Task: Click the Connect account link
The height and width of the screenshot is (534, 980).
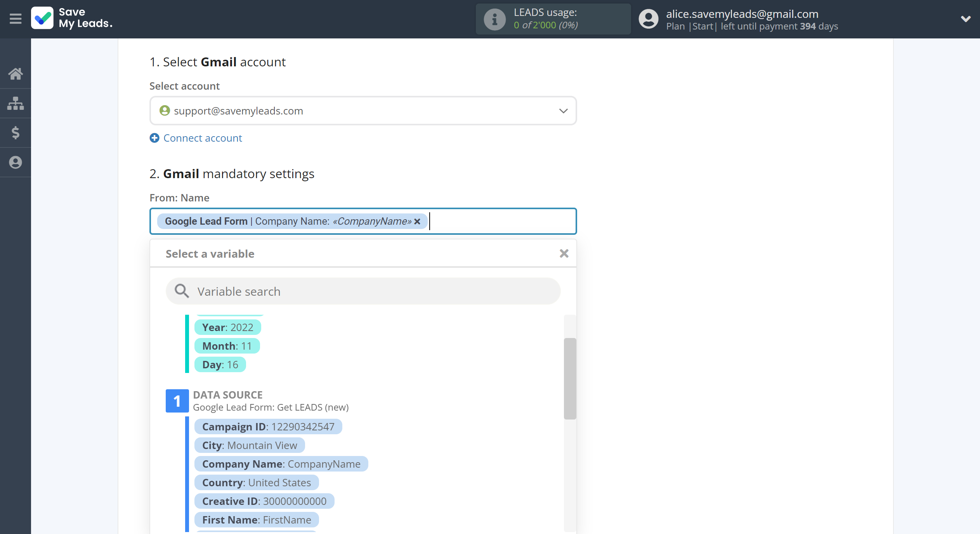Action: point(203,138)
